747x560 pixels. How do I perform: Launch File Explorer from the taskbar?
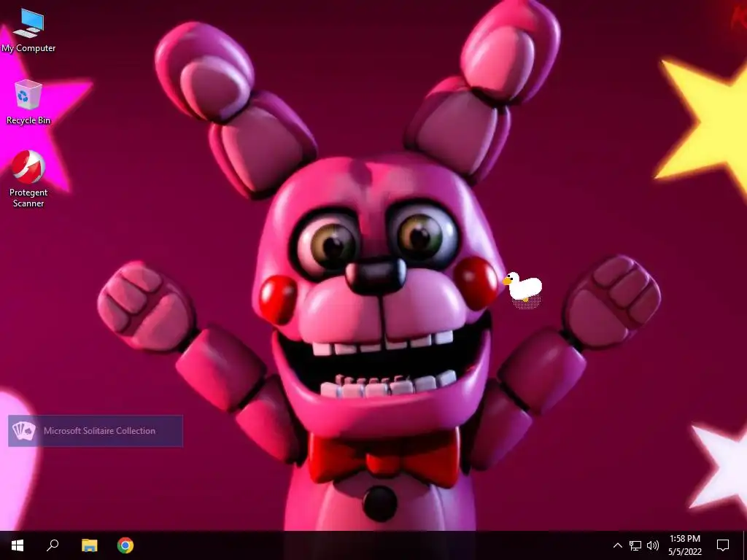pos(89,545)
